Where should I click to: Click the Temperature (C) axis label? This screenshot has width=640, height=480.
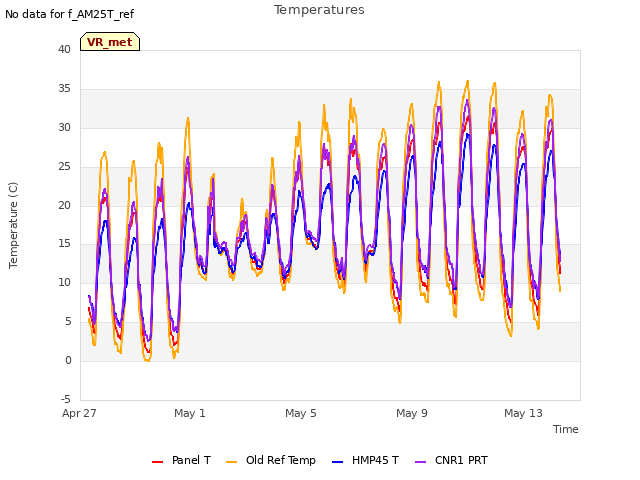coord(13,225)
